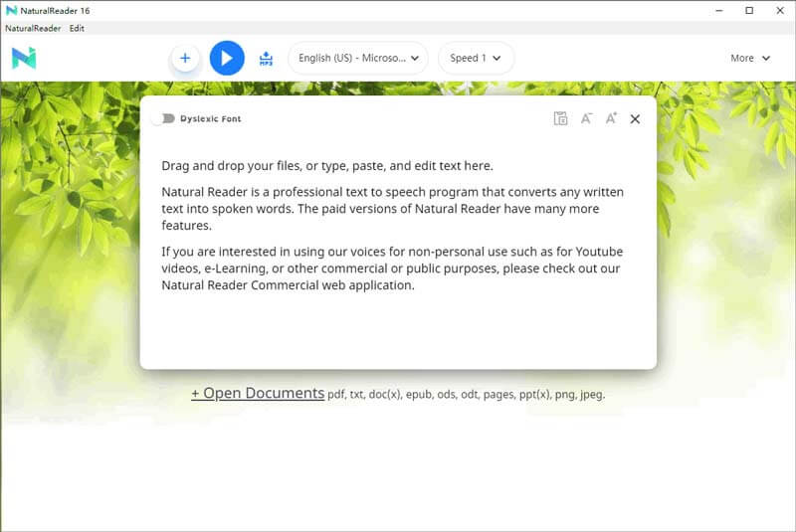Open the Edit menu
The height and width of the screenshot is (532, 796).
click(x=77, y=29)
